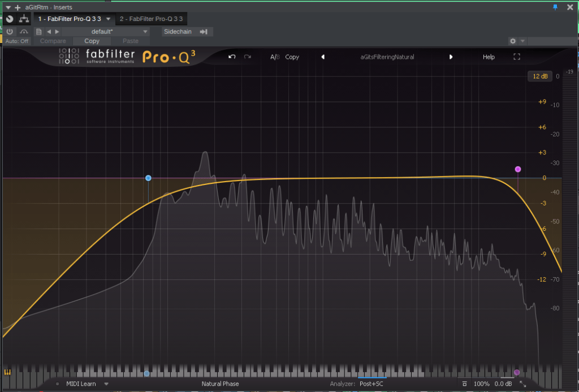Viewport: 579px width, 392px height.
Task: Unpin the plugin window with the pin icon
Action: coord(555,7)
